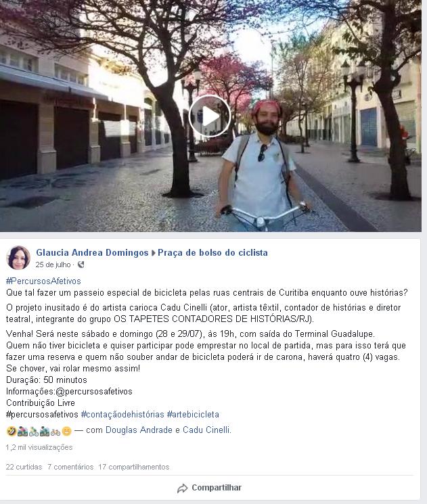This screenshot has width=427, height=504.
Task: Click the smiling emoji before the dash
Action: (x=66, y=431)
